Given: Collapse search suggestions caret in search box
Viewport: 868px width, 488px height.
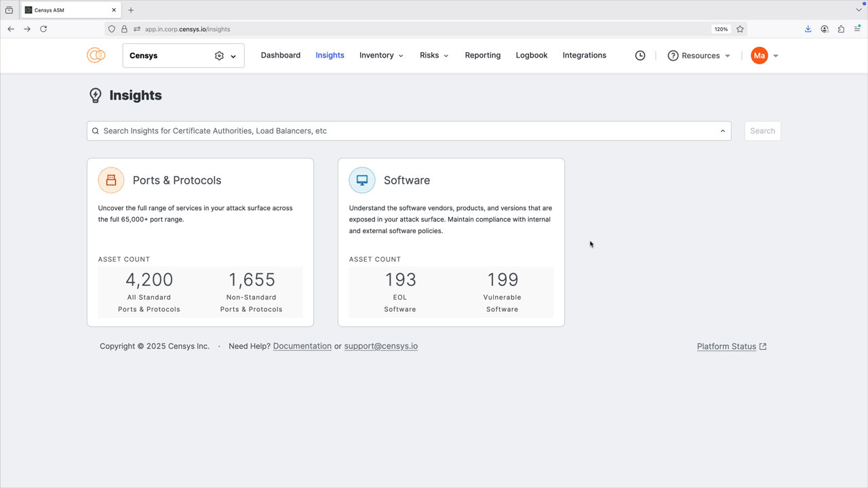Looking at the screenshot, I should click(723, 131).
